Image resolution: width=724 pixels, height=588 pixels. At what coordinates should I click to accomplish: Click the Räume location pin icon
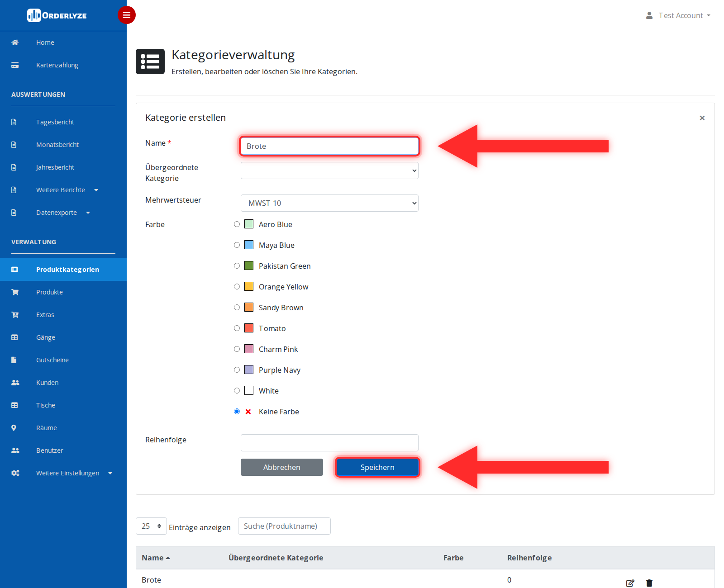pyautogui.click(x=14, y=428)
